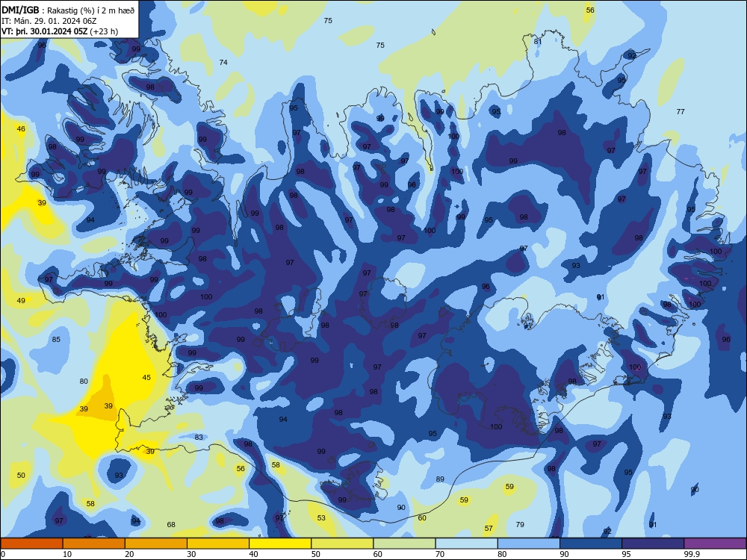Click the humidity value "50" on the map
The width and height of the screenshot is (747, 560).
click(x=21, y=475)
